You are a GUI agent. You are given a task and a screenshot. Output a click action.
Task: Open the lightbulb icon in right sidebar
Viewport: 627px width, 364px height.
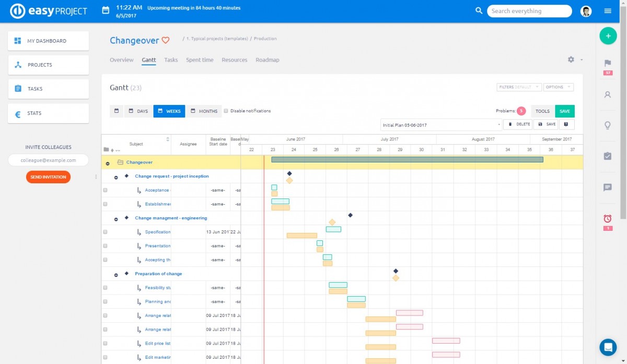click(608, 125)
